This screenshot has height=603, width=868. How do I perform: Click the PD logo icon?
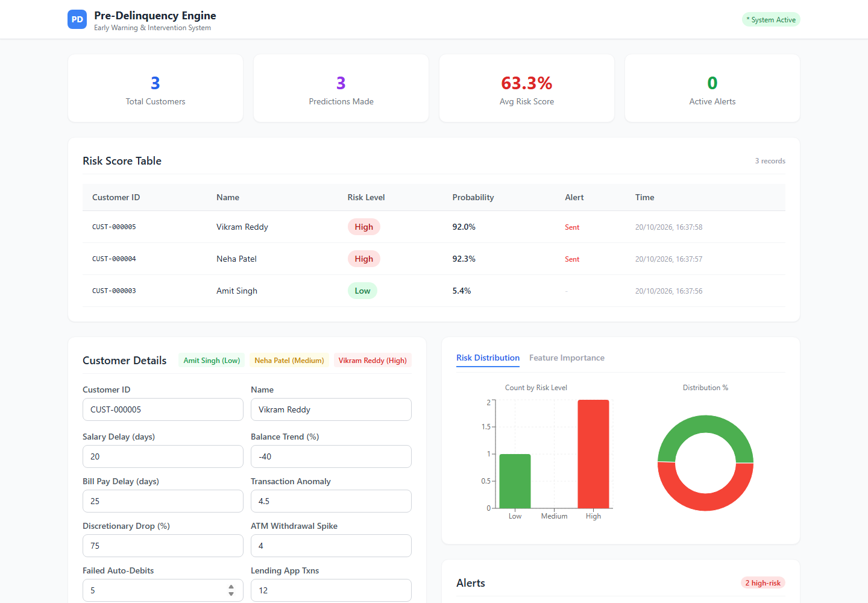coord(77,19)
